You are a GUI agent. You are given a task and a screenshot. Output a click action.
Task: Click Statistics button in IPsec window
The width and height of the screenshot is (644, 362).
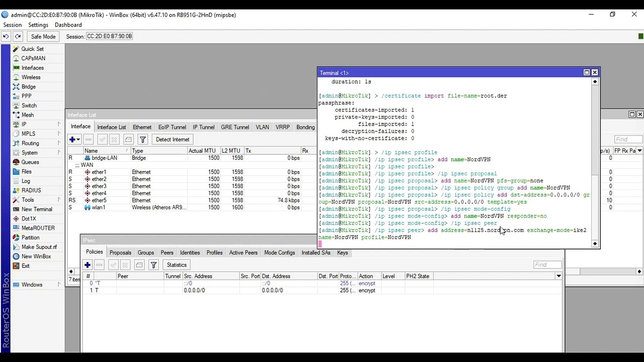[x=177, y=265]
